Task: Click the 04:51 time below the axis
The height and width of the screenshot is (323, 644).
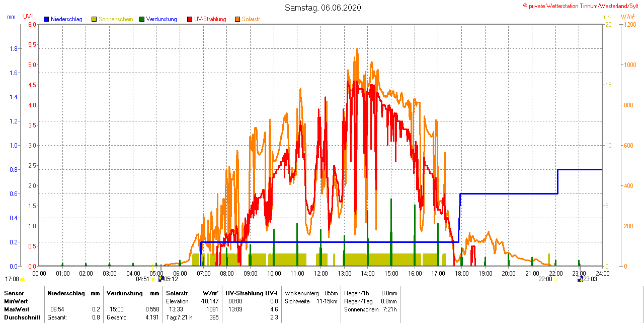Action: coord(143,279)
